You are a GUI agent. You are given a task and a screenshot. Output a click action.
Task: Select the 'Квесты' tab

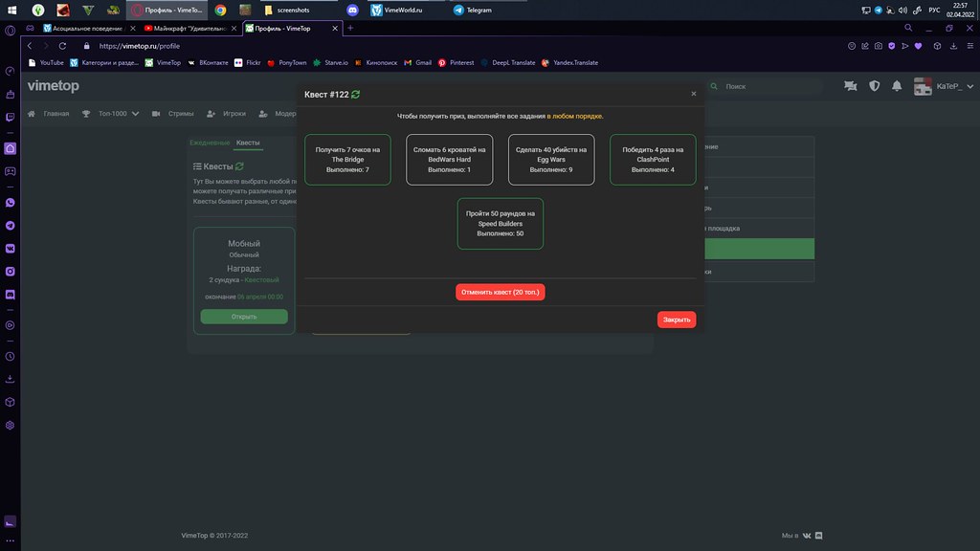click(248, 143)
